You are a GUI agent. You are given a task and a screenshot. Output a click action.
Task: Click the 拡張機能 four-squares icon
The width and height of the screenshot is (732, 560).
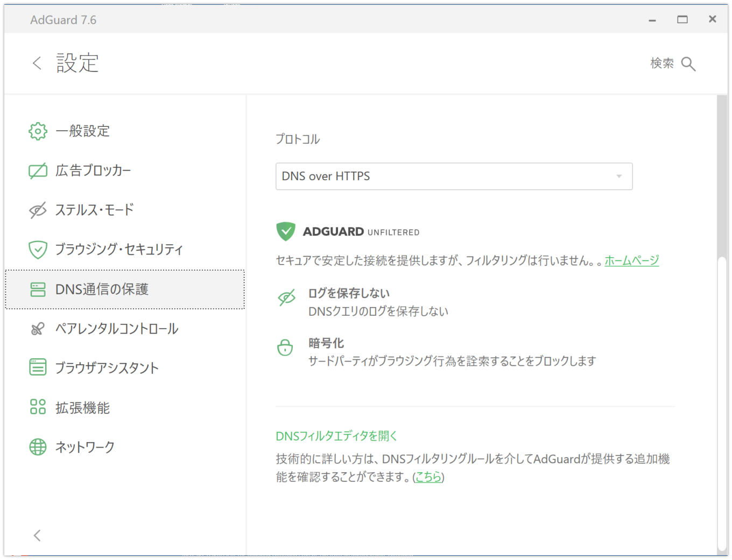click(38, 407)
